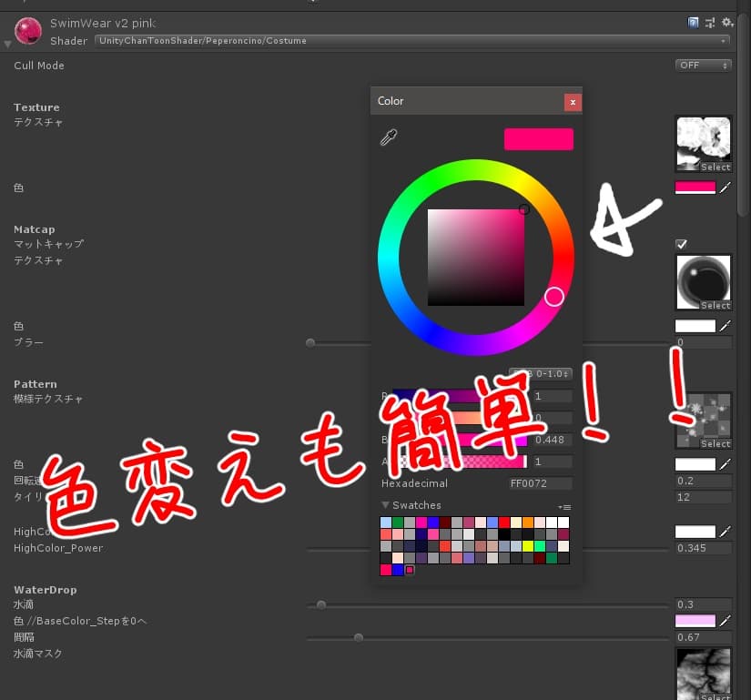Click the eyedropper next to the Matcap color field
Image resolution: width=751 pixels, height=700 pixels.
click(724, 325)
